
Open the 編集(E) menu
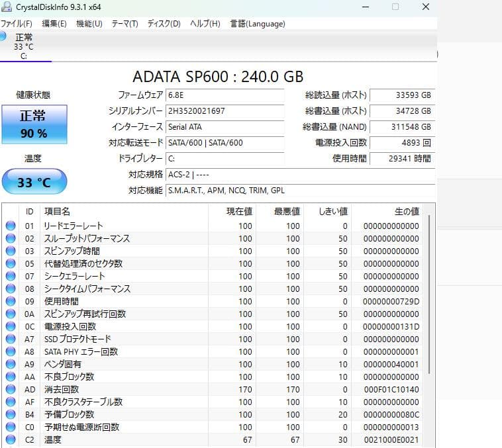click(54, 24)
